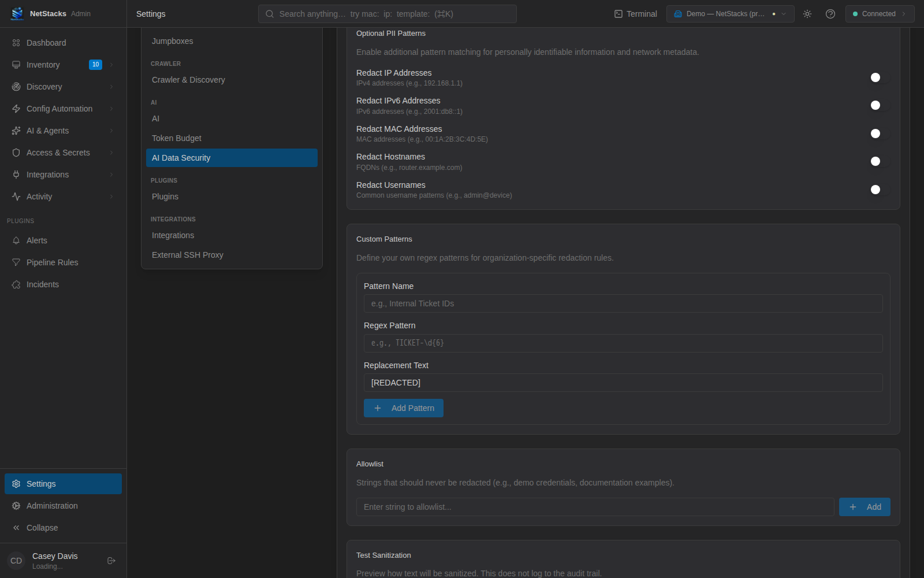Click the Incidents icon in sidebar
Screen dimensions: 924x578
point(16,284)
